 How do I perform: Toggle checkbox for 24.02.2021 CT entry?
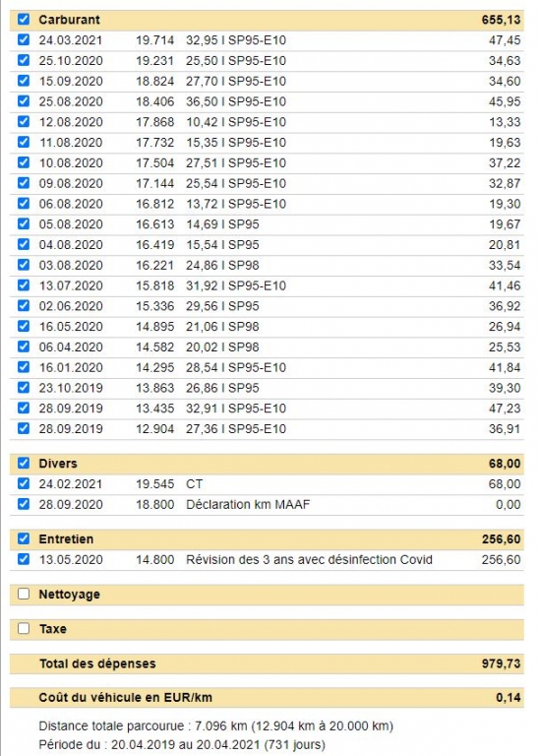tap(24, 483)
